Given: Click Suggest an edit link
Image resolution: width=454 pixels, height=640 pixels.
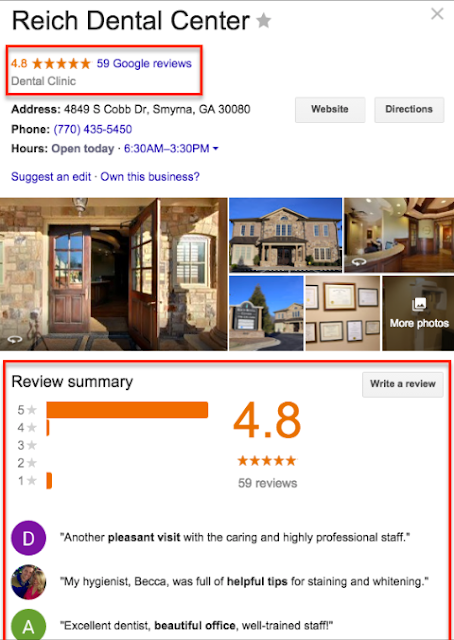Looking at the screenshot, I should [x=51, y=177].
